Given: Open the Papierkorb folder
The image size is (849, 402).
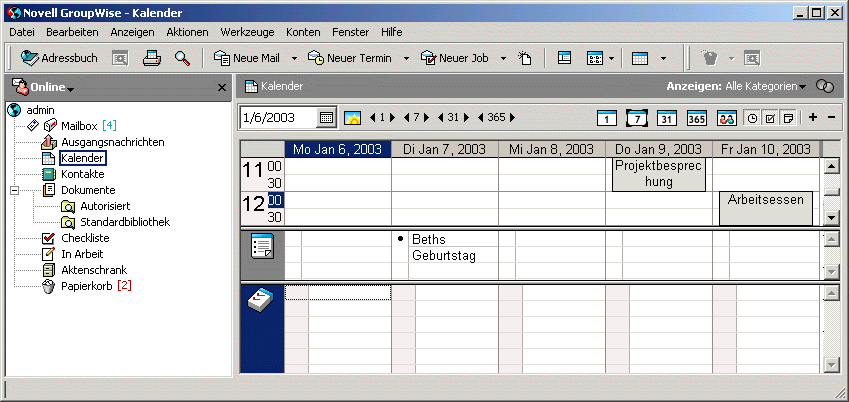Looking at the screenshot, I should [x=87, y=286].
